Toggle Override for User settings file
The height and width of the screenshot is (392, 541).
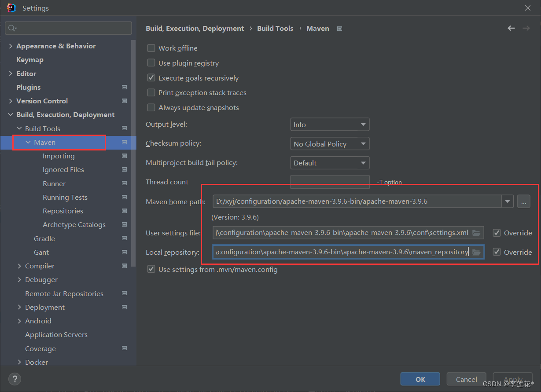tap(497, 233)
